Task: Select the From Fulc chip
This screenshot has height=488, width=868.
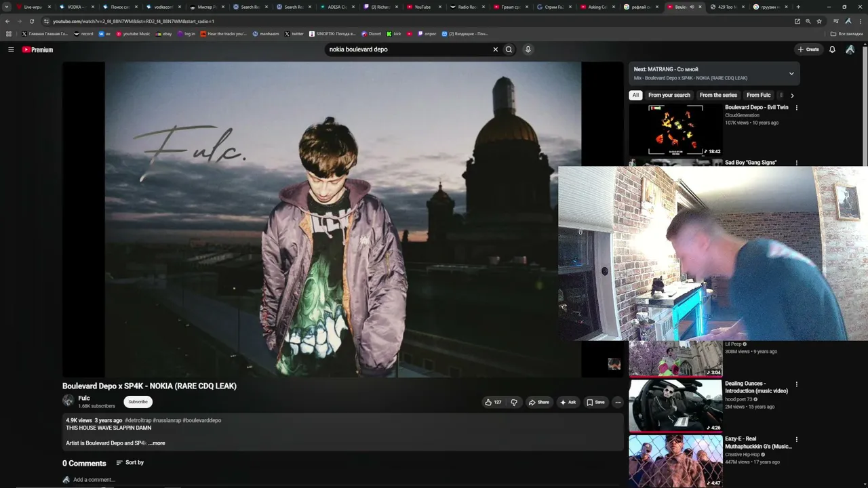Action: [x=759, y=96]
